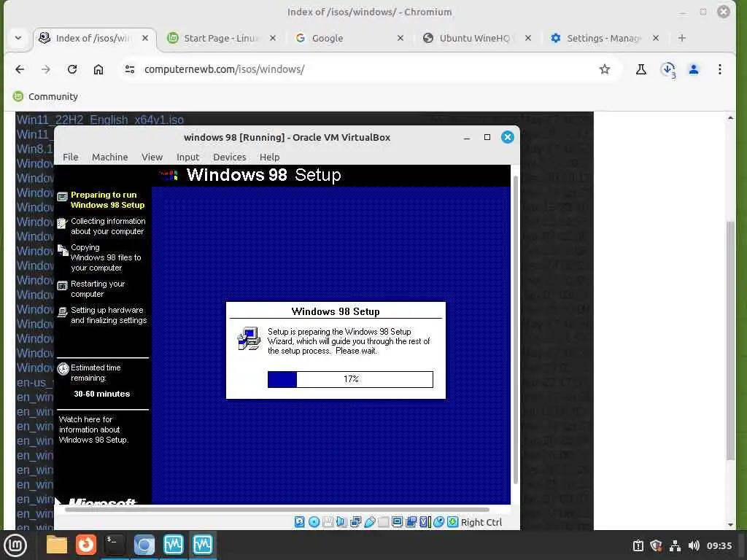Open the Chromium profile icon

(694, 69)
